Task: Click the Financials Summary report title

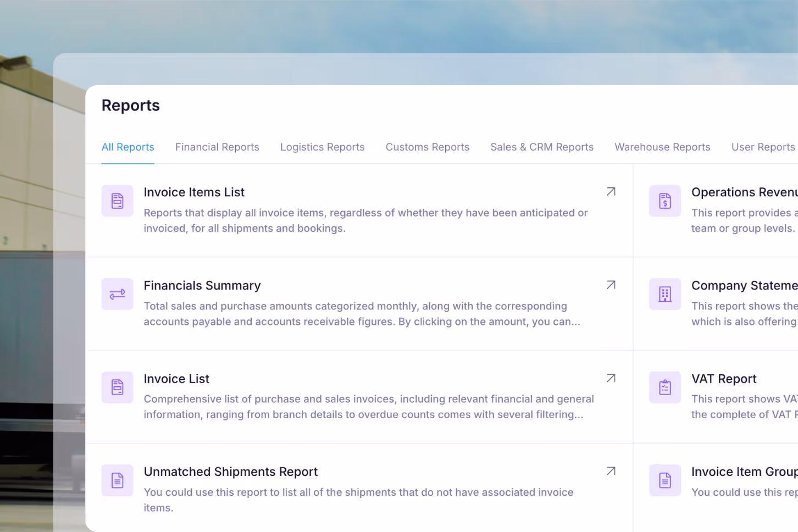Action: point(202,285)
